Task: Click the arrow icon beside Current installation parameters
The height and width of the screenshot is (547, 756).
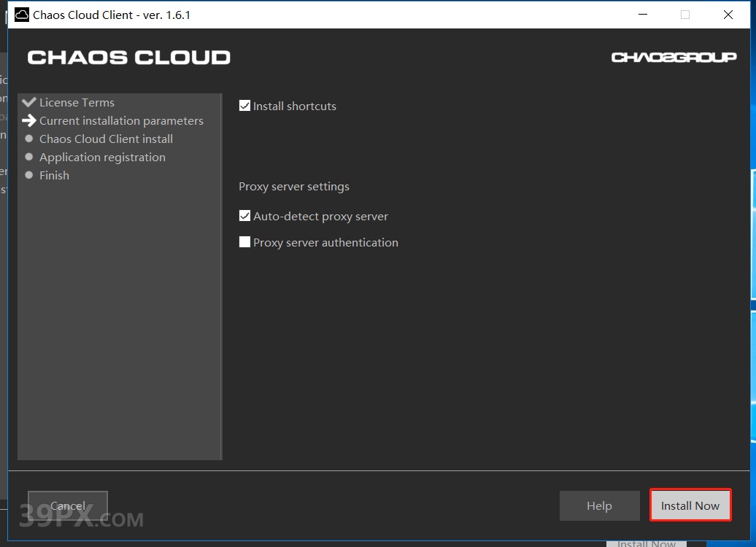Action: (x=29, y=120)
